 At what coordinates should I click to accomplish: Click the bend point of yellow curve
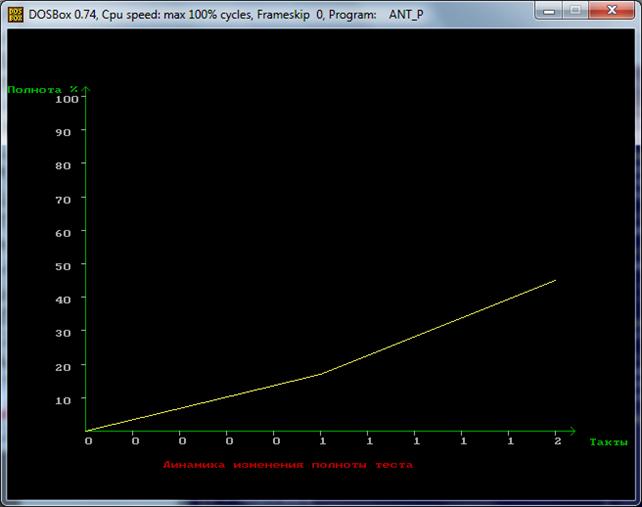pyautogui.click(x=321, y=374)
